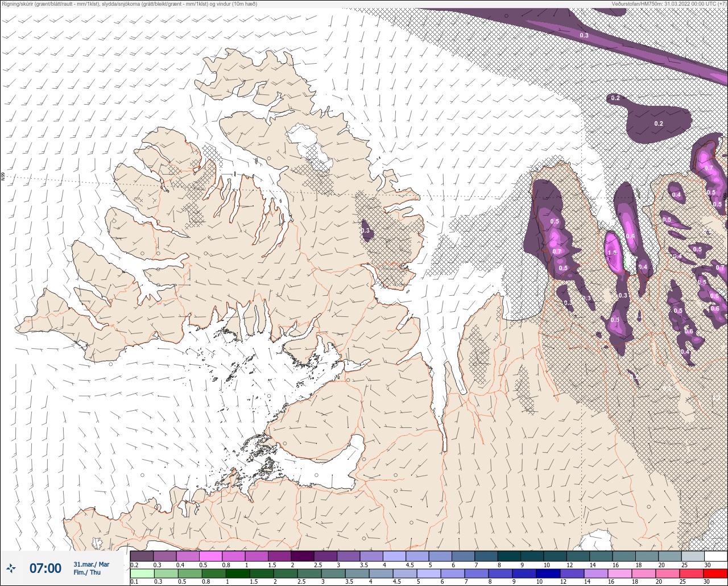Select lower legend swatch labeled 12
The width and height of the screenshot is (728, 586).
point(572,573)
